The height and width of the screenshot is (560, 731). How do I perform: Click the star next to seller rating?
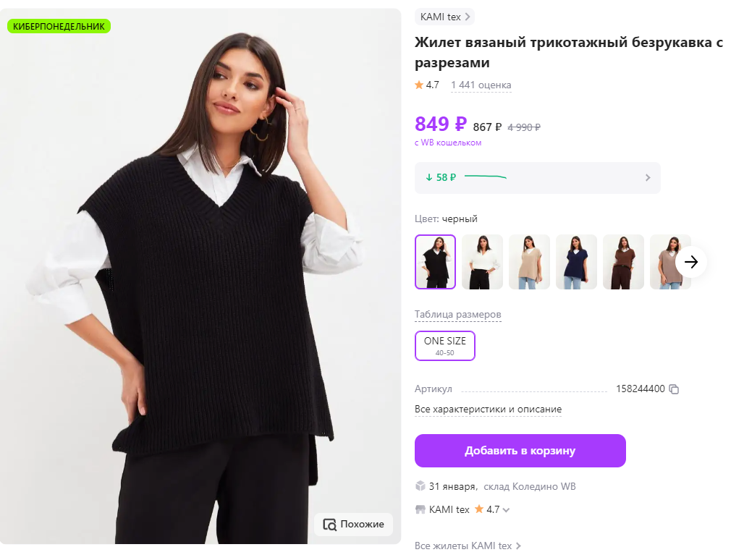click(x=478, y=509)
